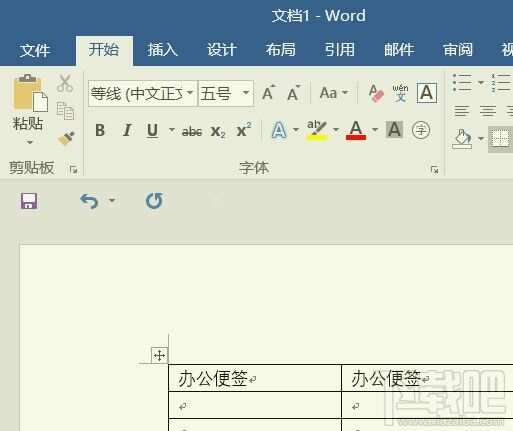This screenshot has width=513, height=431.
Task: Click the Cut scissors icon
Action: pyautogui.click(x=65, y=83)
